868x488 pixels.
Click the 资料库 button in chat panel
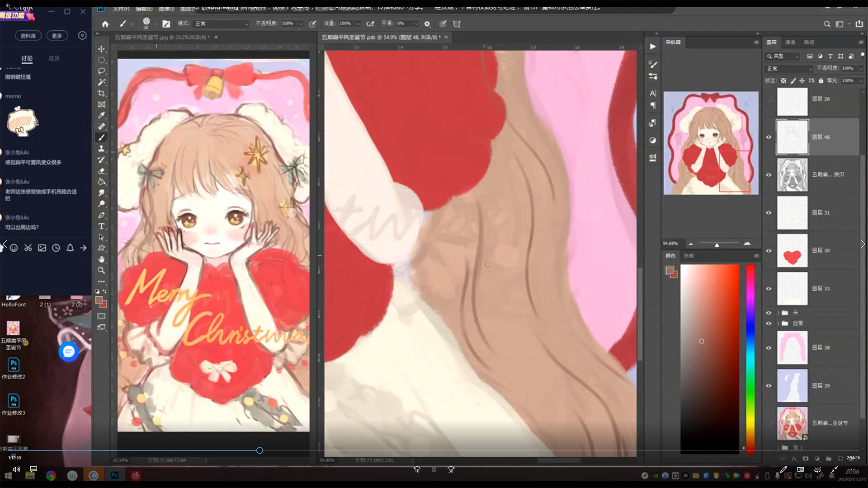(x=28, y=36)
